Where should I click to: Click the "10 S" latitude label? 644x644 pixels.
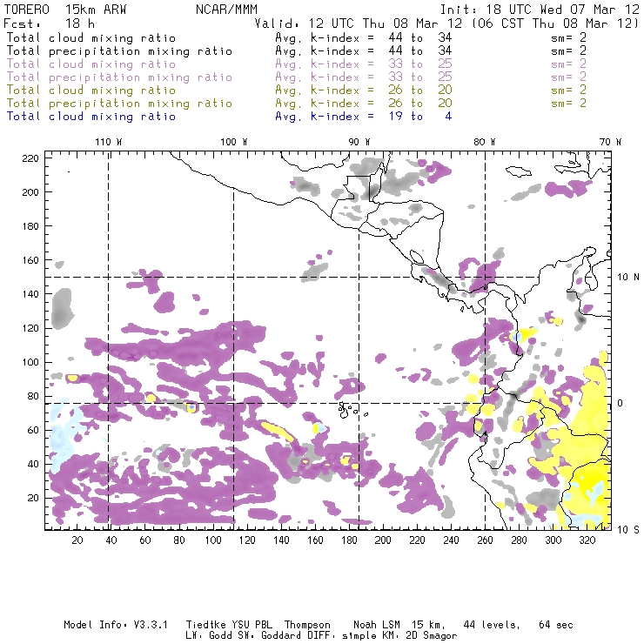[628, 530]
